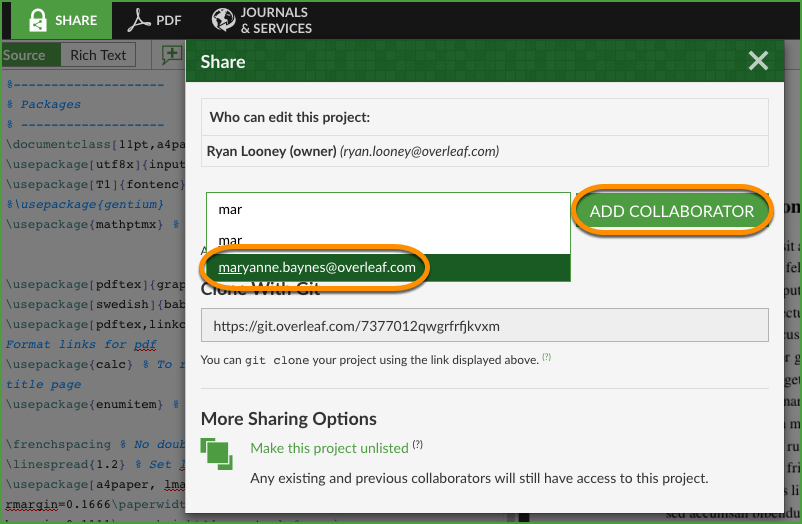Click Make this project unlisted link

329,448
